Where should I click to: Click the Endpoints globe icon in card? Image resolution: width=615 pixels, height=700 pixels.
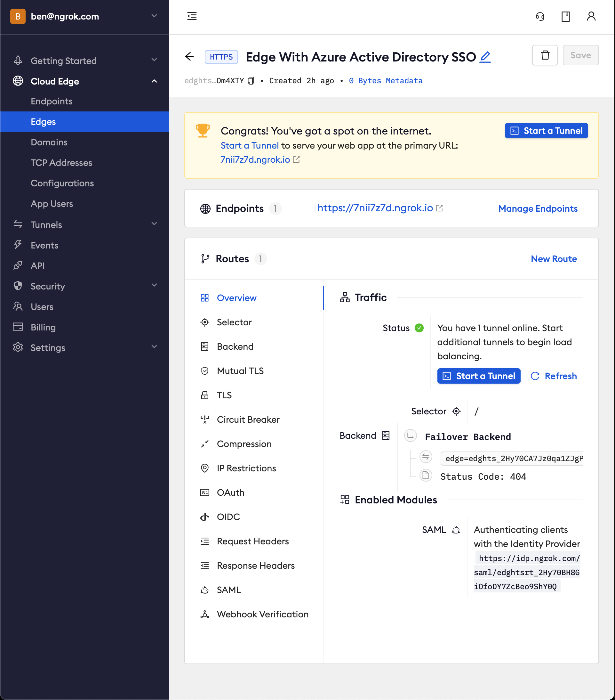coord(205,208)
